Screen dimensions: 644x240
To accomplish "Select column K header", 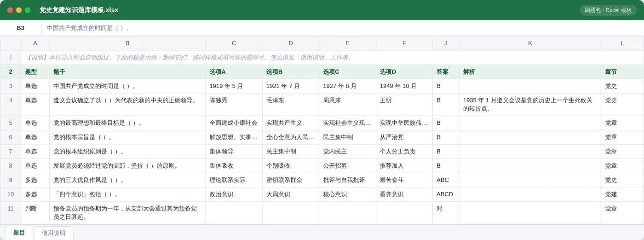I will pos(530,43).
